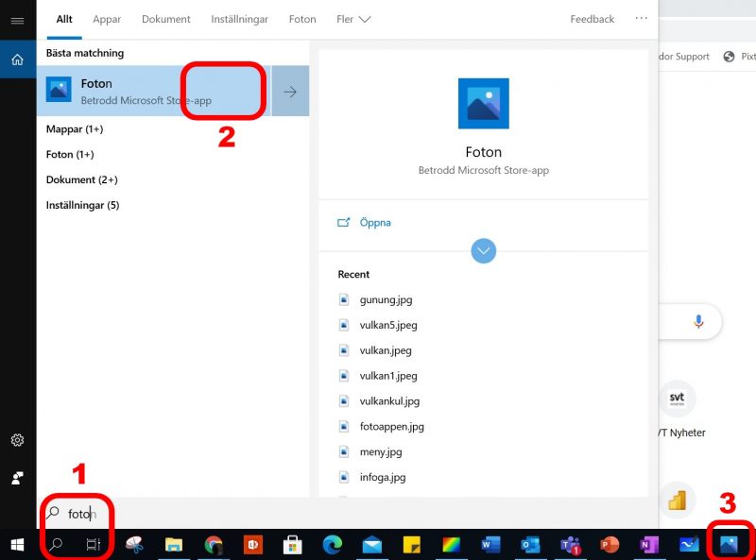
Task: Switch to the Allt search tab
Action: pos(64,19)
